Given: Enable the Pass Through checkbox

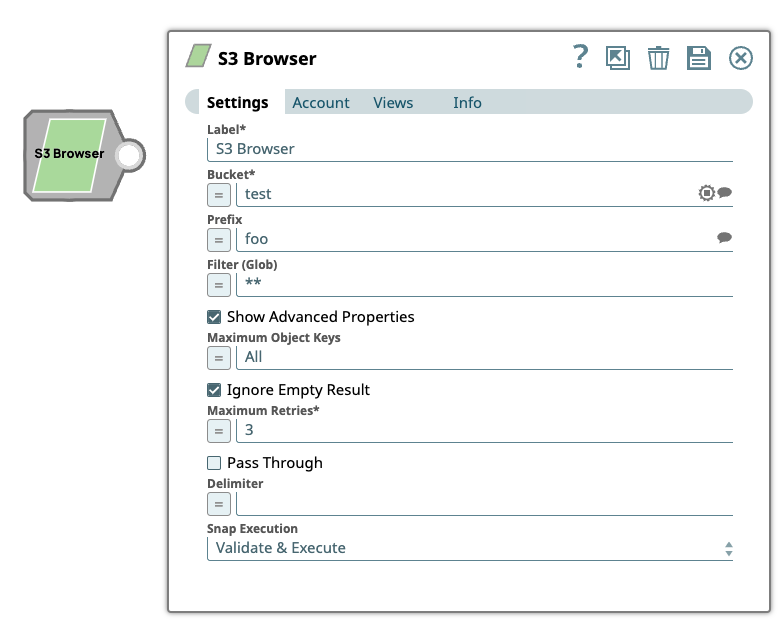Looking at the screenshot, I should [x=214, y=463].
